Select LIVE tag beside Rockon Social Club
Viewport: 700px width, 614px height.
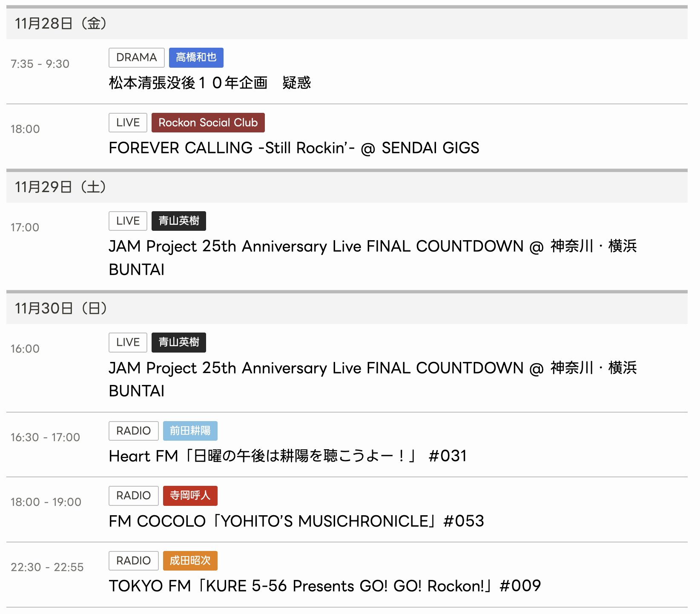click(128, 123)
